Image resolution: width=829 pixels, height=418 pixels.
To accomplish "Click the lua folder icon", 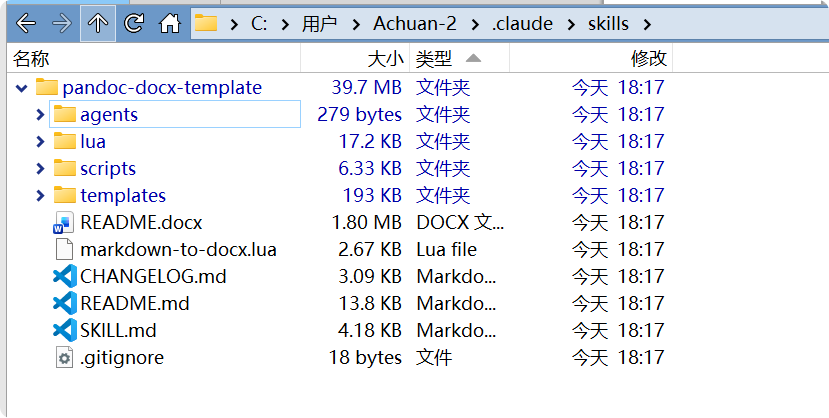I will (x=65, y=141).
